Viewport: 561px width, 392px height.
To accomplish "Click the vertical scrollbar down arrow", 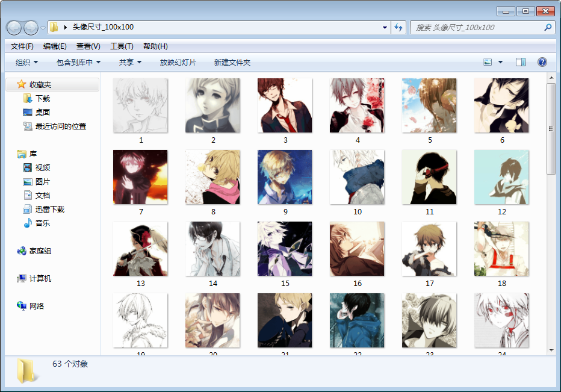I will pos(551,350).
